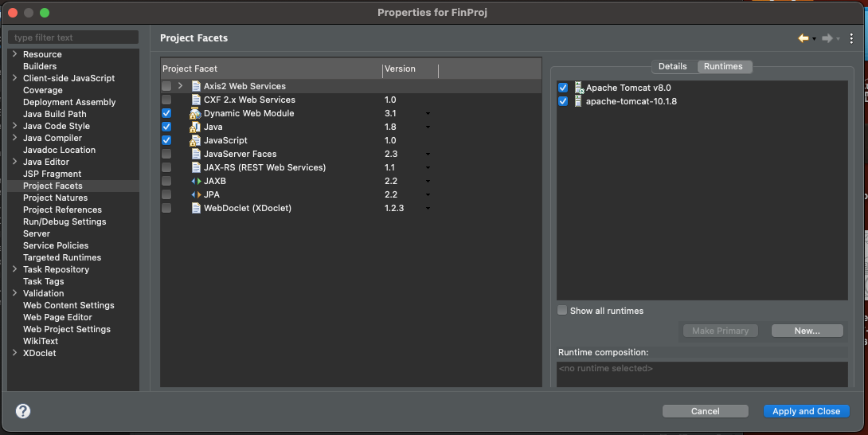Open the three-dot view menu
Image resolution: width=868 pixels, height=435 pixels.
(851, 38)
